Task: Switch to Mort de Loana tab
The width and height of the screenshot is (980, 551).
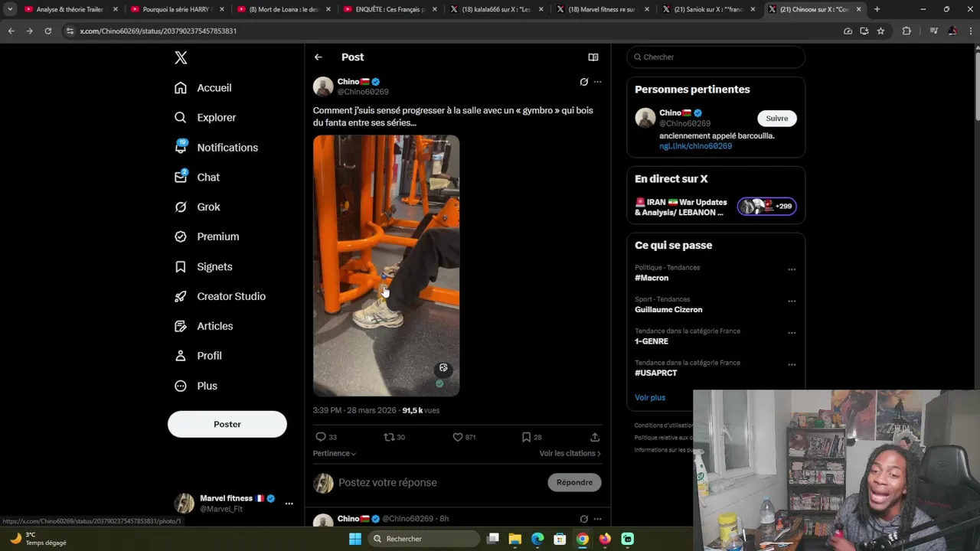Action: coord(283,9)
